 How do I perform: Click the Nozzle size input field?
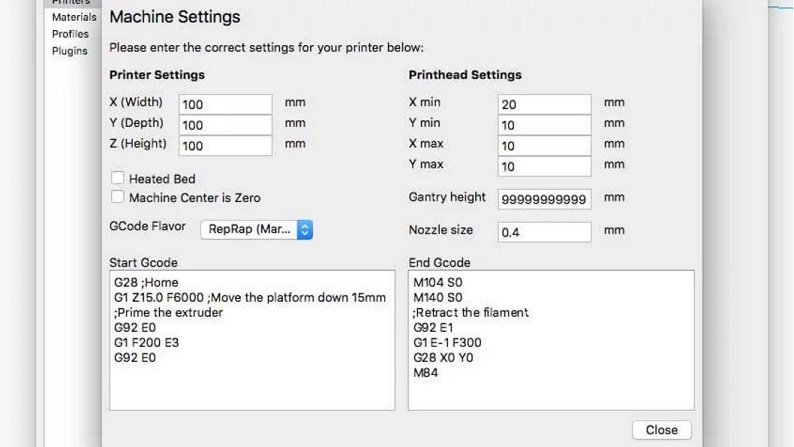tap(544, 232)
